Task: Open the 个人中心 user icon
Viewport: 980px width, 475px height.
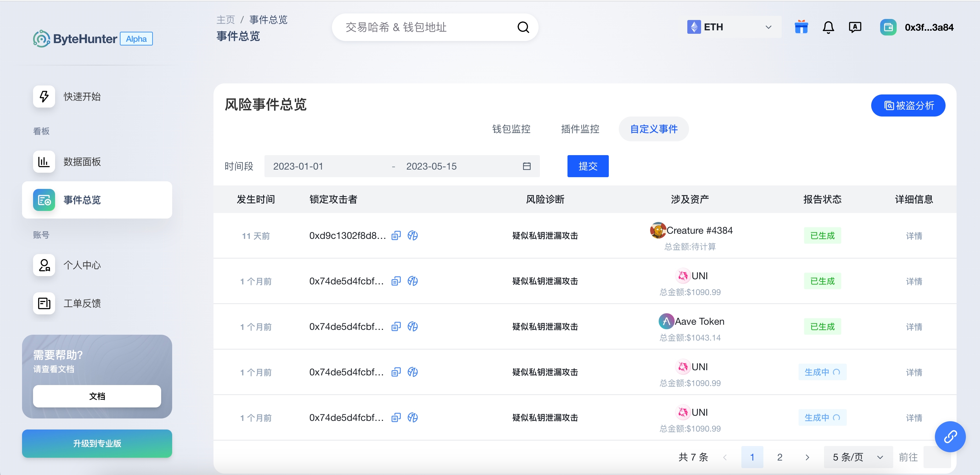Action: click(x=44, y=265)
